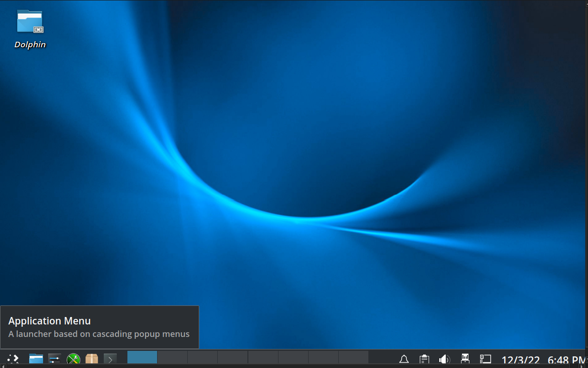Open the speaker volume control
Image resolution: width=588 pixels, height=368 pixels.
(x=444, y=359)
